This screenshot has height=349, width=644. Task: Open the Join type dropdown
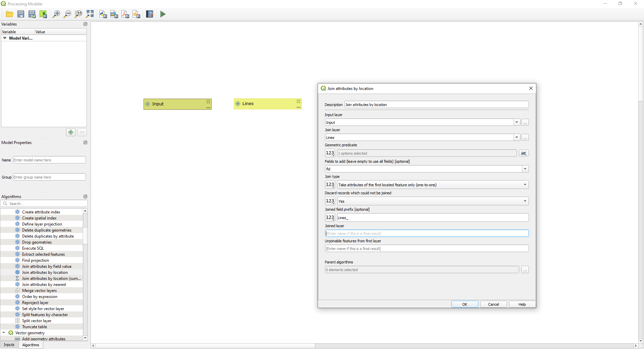(x=524, y=185)
